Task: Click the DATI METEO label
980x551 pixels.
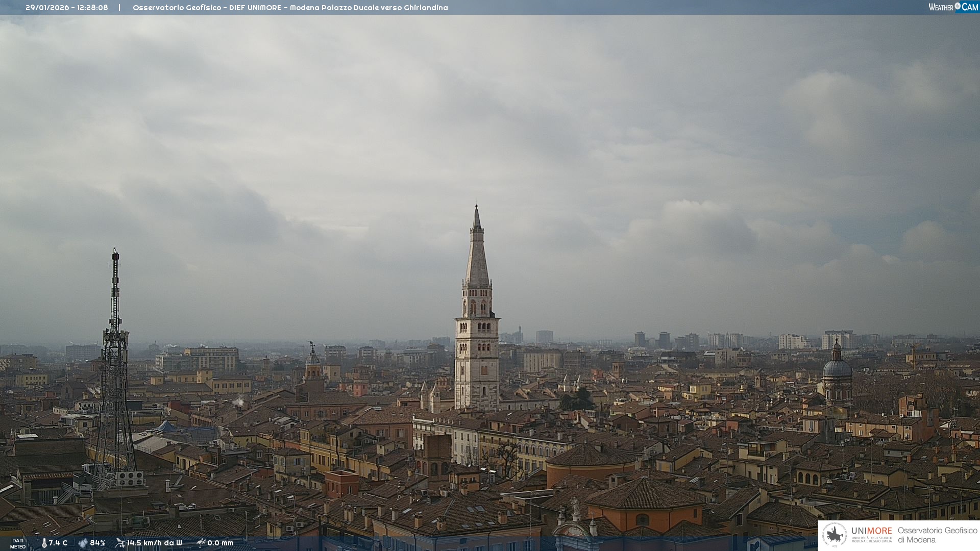Action: (x=18, y=543)
